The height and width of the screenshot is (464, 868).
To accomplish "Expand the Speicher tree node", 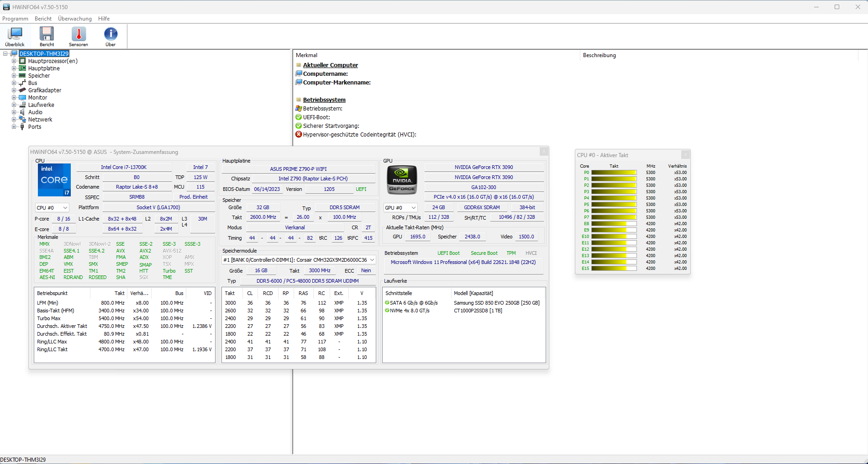I will (x=14, y=76).
